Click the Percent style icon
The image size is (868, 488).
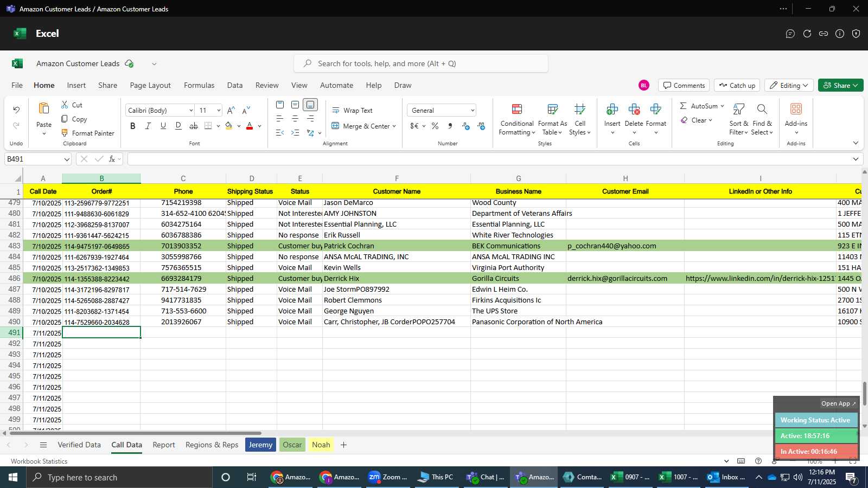[x=435, y=126]
